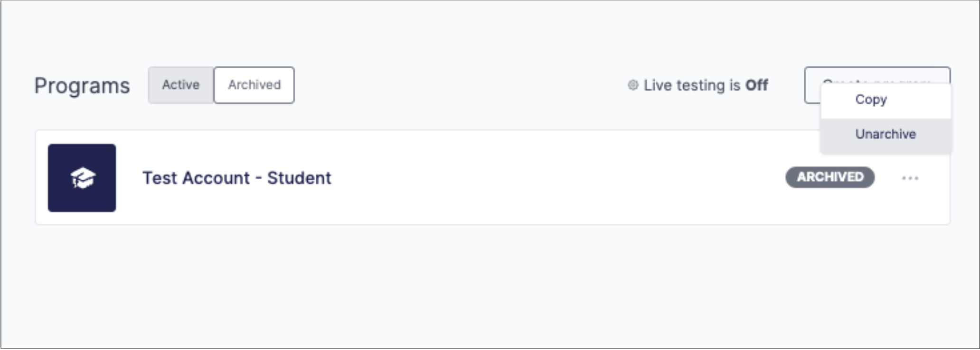Click the bold Off status text
Viewport: 980px width, 350px height.
coord(756,85)
